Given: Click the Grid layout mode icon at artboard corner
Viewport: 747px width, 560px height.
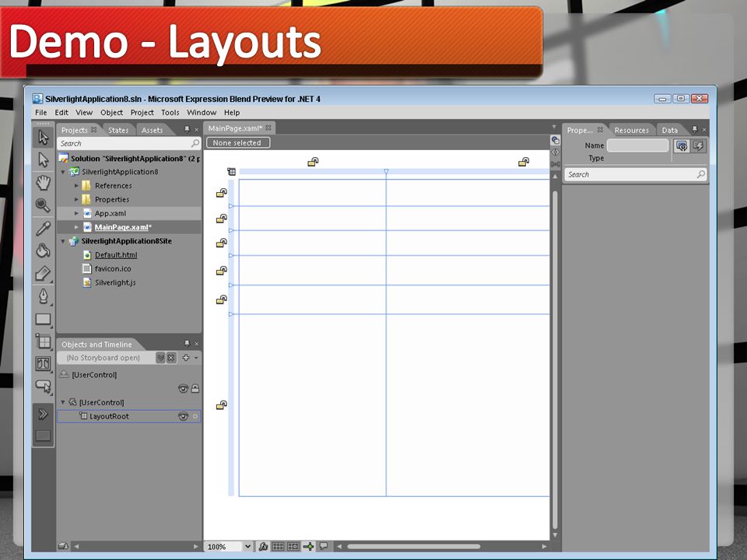Looking at the screenshot, I should 232,171.
